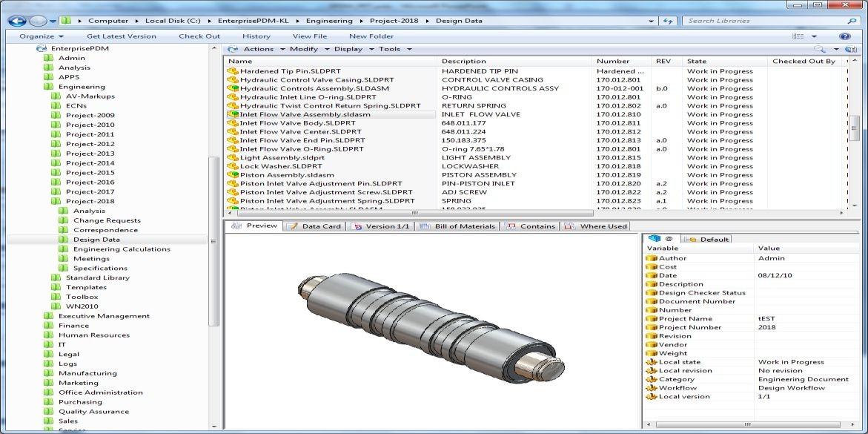Click the New Folder button
Image resolution: width=868 pixels, height=434 pixels.
[x=371, y=36]
